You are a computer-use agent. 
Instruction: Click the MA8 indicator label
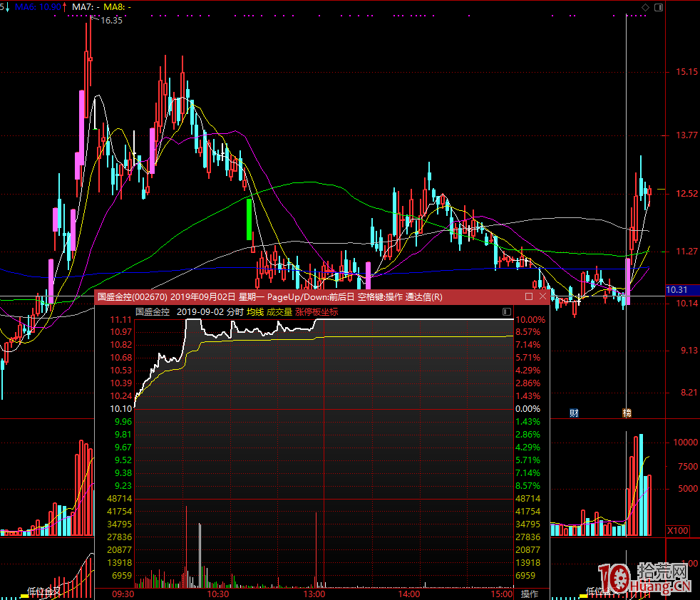point(118,7)
